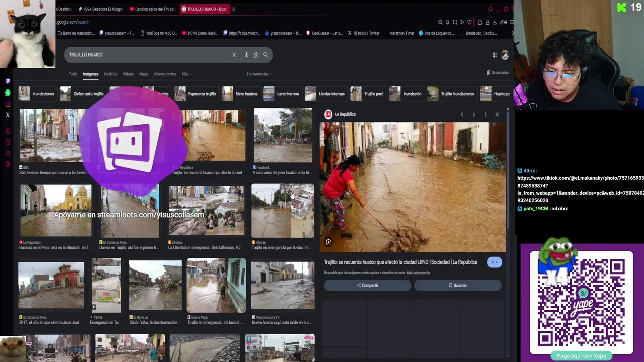Click the TRUJILLO HUAICO search field
644x362 pixels.
(x=148, y=55)
